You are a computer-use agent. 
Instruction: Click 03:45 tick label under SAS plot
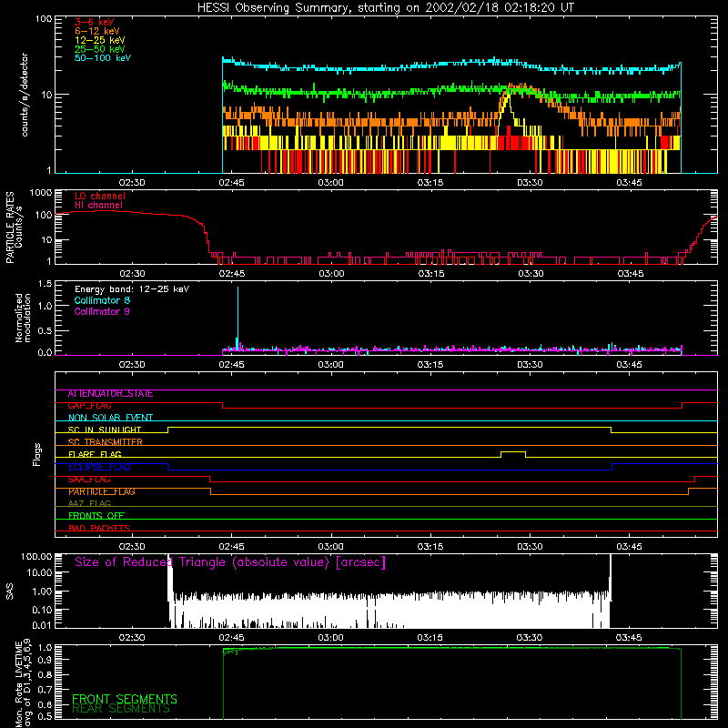(x=629, y=638)
